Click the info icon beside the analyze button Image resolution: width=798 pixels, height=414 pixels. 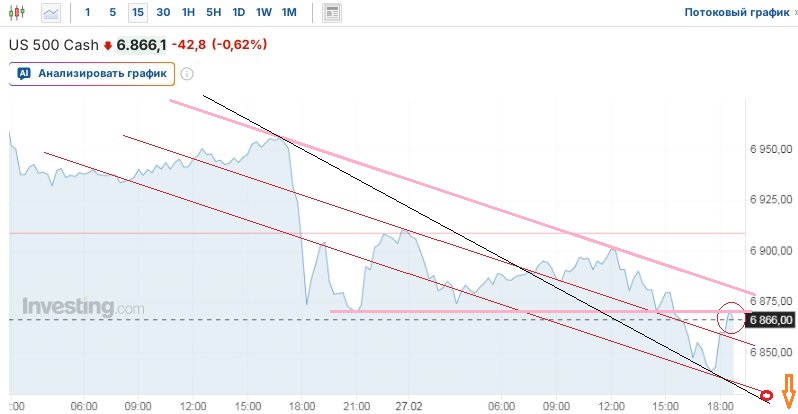(187, 73)
